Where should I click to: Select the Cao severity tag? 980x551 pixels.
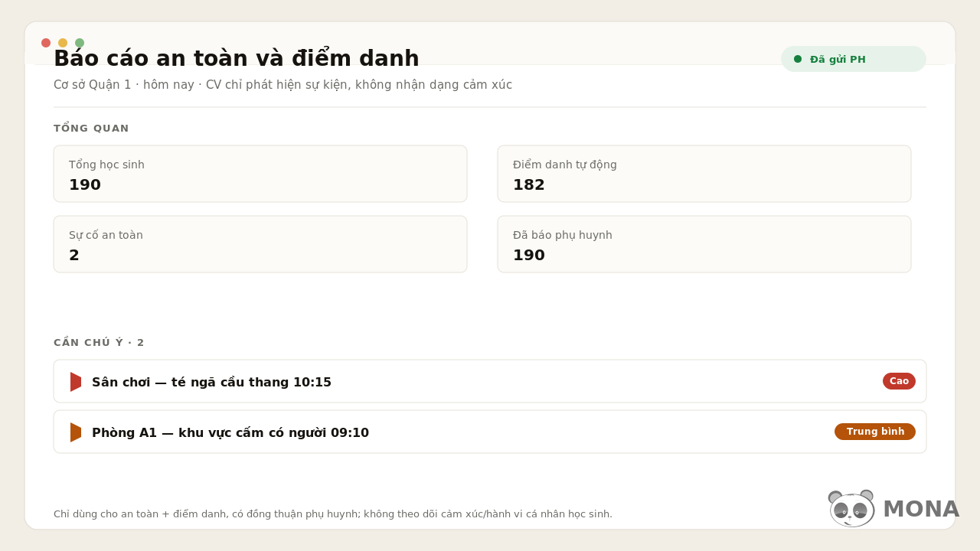[899, 381]
